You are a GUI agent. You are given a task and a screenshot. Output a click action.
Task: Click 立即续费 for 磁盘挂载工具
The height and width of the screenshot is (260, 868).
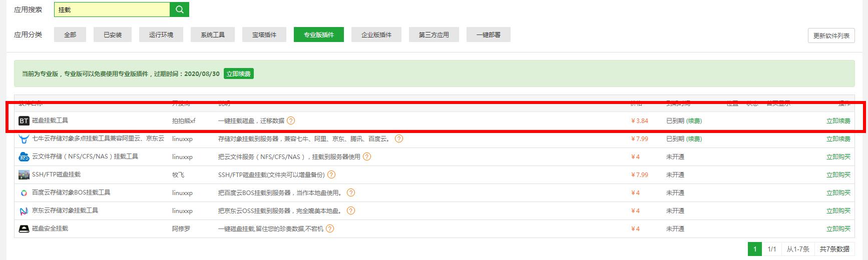point(838,120)
